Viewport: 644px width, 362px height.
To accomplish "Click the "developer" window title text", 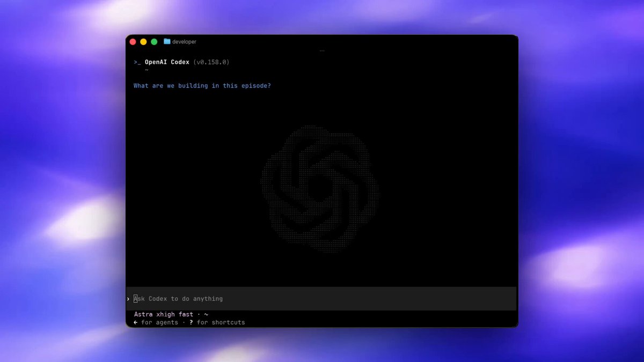I will 184,42.
